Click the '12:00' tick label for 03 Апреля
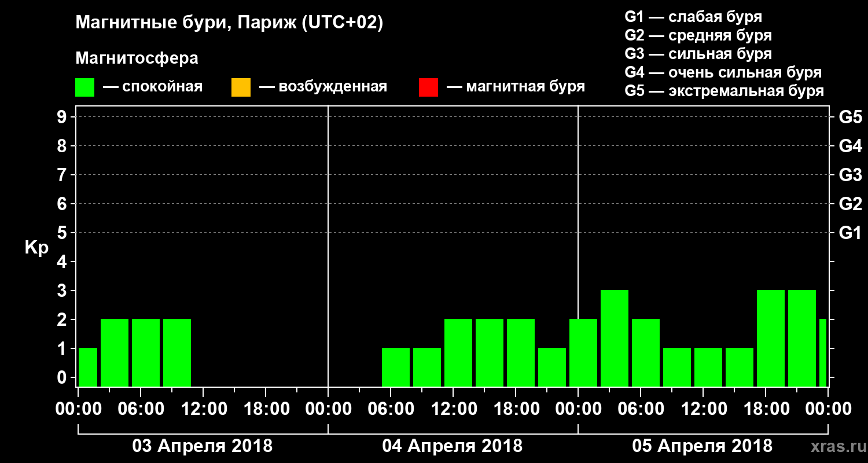 pos(203,409)
